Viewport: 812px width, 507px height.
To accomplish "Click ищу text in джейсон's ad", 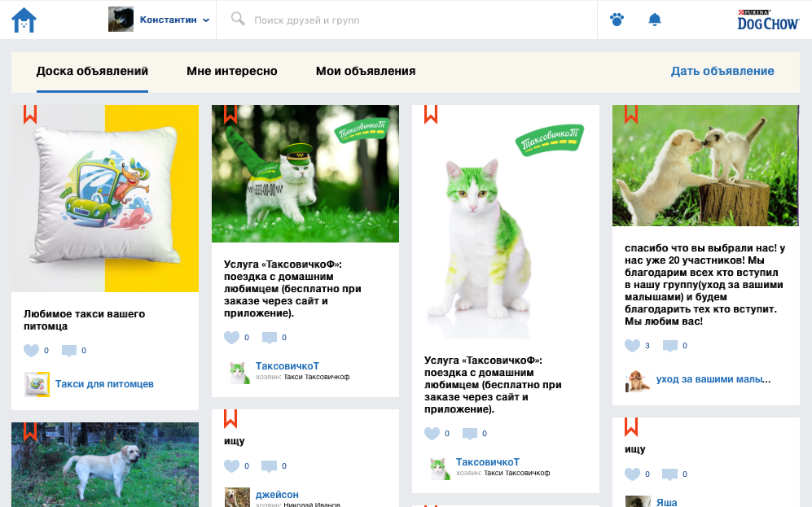I will point(234,441).
